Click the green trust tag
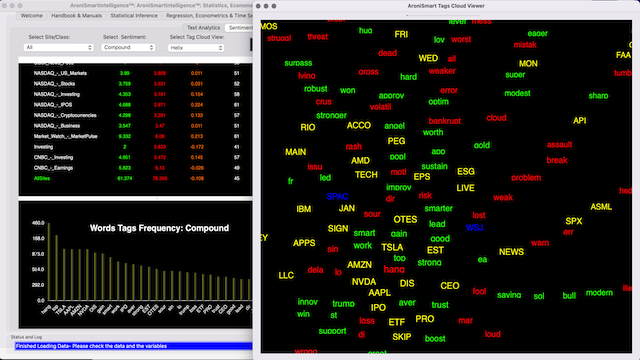 (440, 305)
